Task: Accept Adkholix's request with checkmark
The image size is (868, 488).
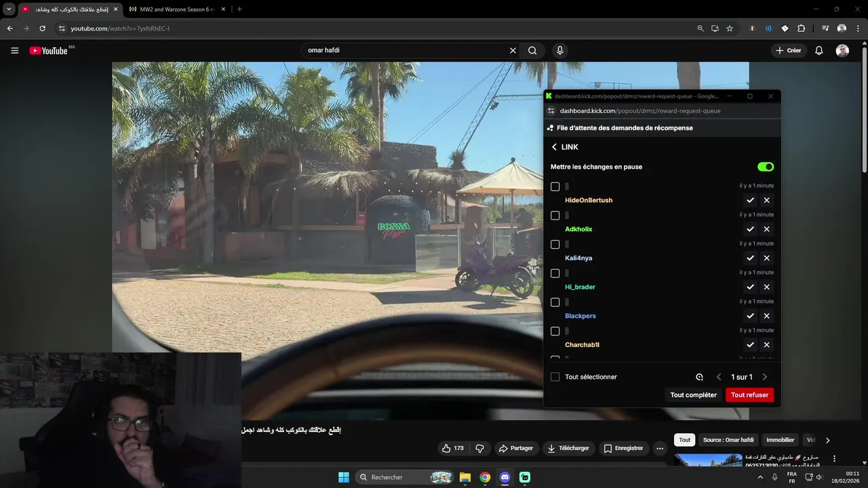Action: click(x=750, y=229)
